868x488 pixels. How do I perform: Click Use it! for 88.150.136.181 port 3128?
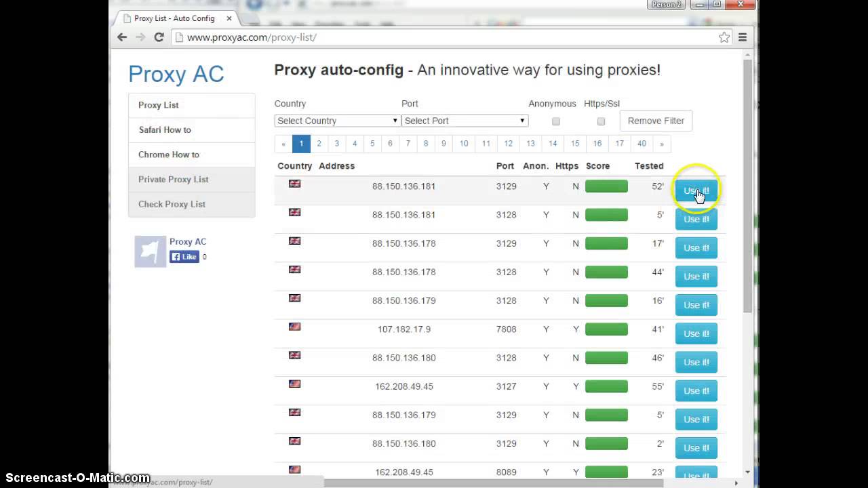[696, 219]
